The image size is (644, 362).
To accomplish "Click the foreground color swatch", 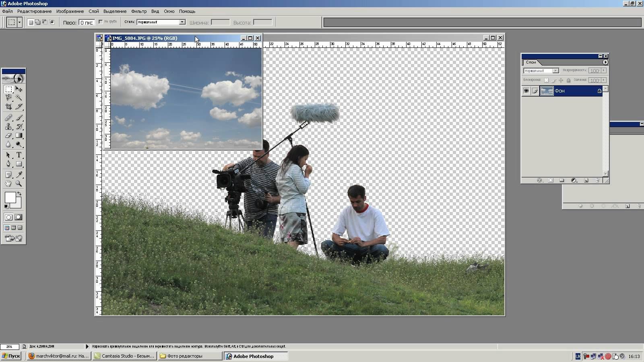I will tap(10, 197).
